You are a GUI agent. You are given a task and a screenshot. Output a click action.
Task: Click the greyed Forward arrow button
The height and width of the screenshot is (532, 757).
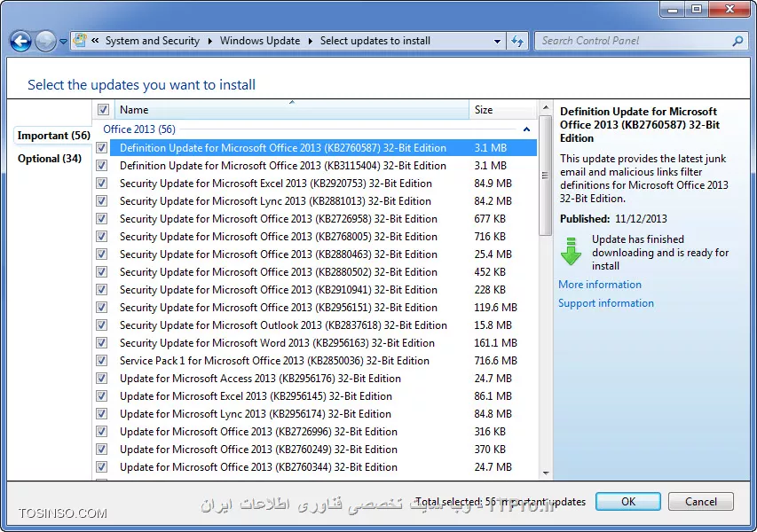pos(46,41)
